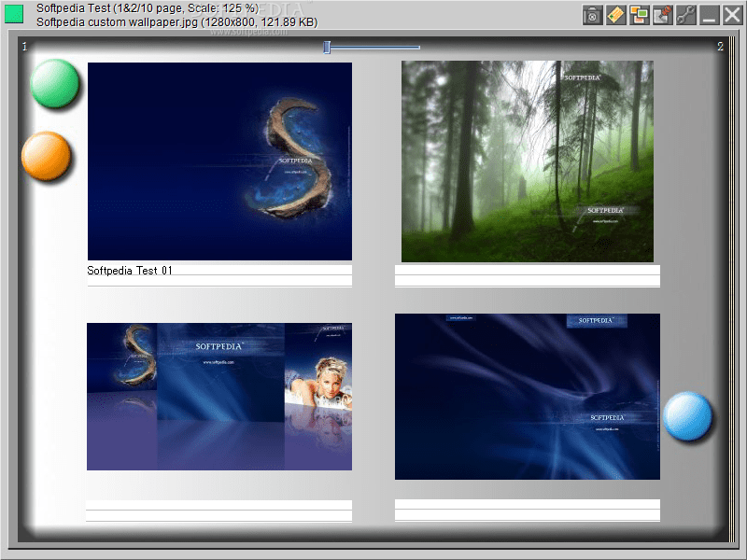747x560 pixels.
Task: Click the blue sphere button
Action: (x=687, y=415)
